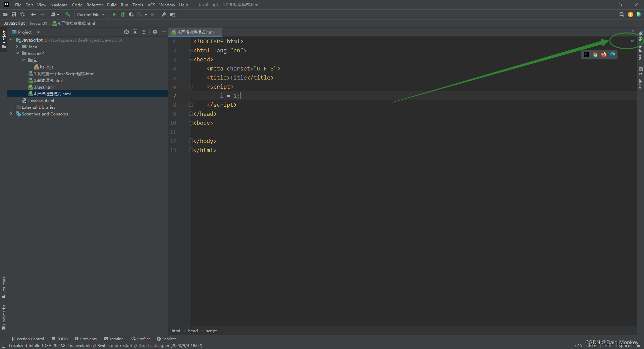Open Search Everywhere magnifier icon

point(622,14)
